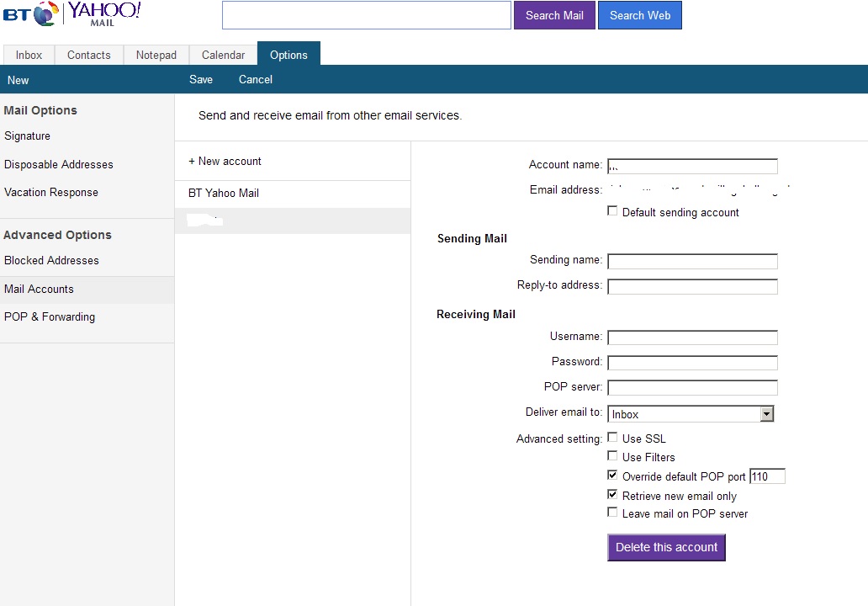Select BT Yahoo Mail account in list
This screenshot has width=868, height=606.
click(224, 194)
